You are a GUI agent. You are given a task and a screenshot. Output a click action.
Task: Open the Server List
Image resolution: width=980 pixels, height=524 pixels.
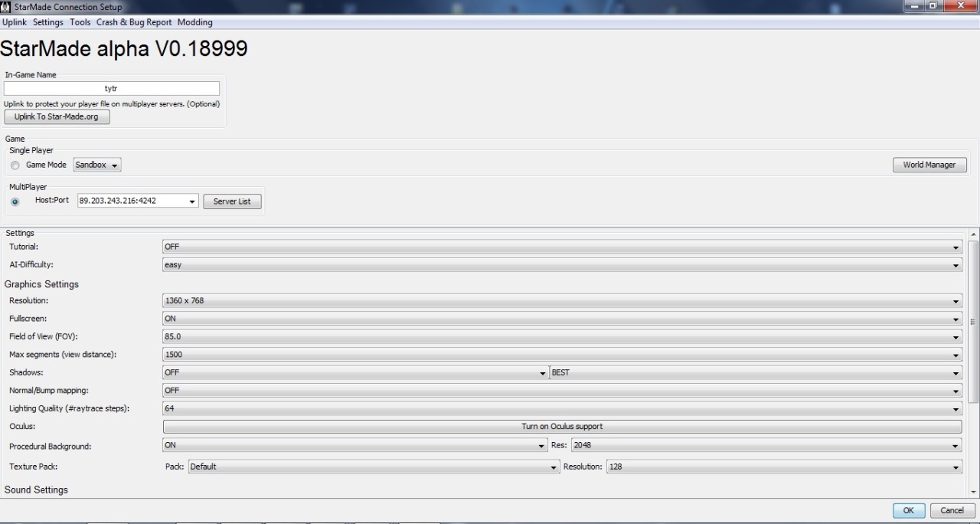pyautogui.click(x=232, y=201)
